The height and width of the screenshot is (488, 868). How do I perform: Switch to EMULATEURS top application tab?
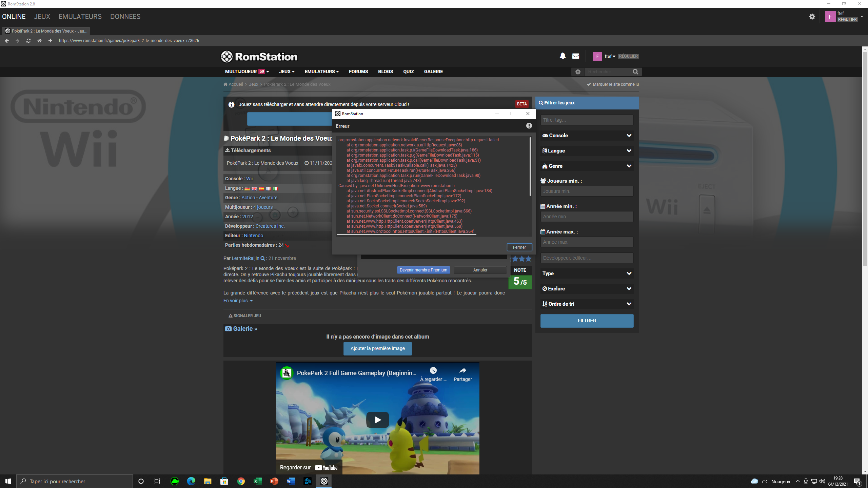(80, 17)
